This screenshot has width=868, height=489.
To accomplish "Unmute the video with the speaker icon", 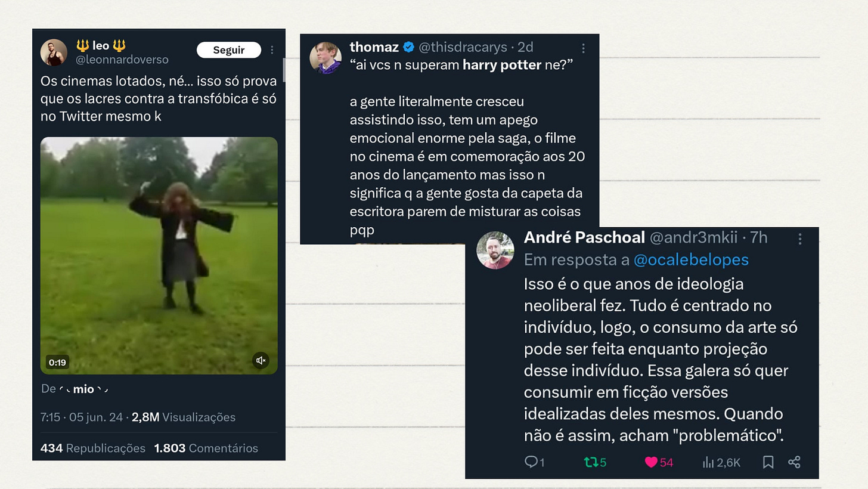I will click(261, 360).
